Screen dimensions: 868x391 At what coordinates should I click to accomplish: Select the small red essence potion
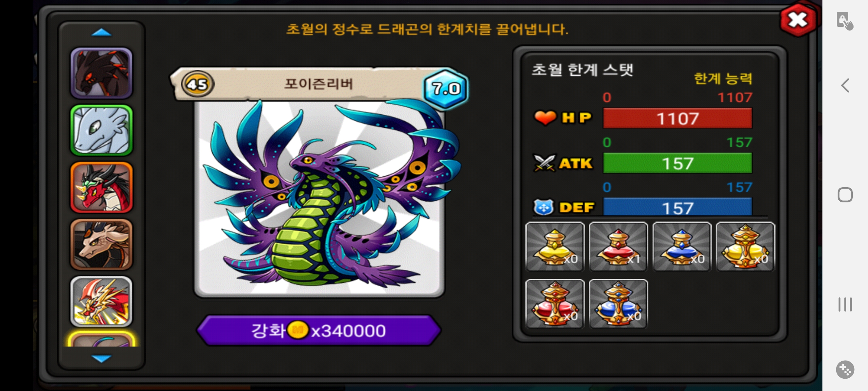pyautogui.click(x=618, y=247)
